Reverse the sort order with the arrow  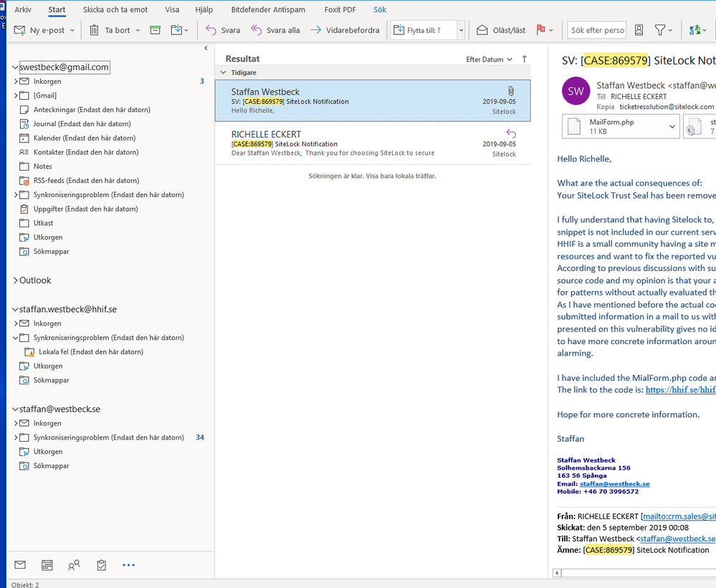[x=524, y=59]
